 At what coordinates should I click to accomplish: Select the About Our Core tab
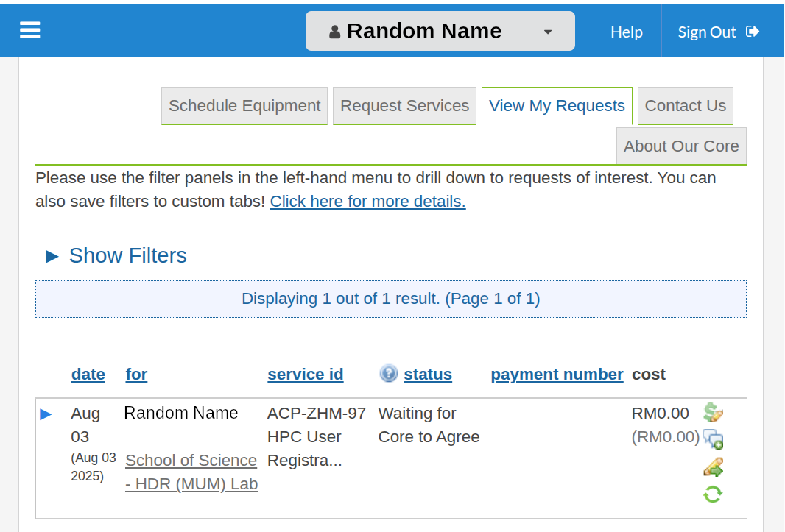coord(681,146)
